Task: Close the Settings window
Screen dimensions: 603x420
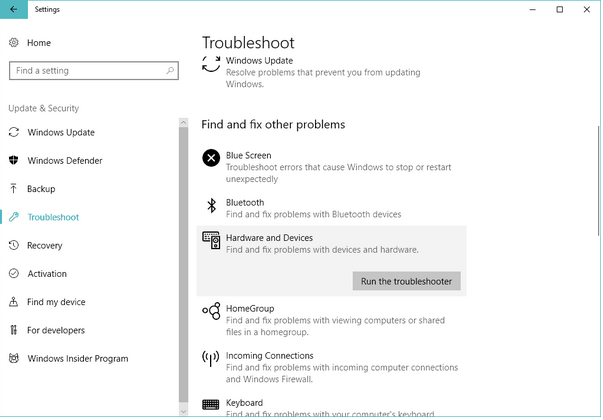Action: click(586, 9)
